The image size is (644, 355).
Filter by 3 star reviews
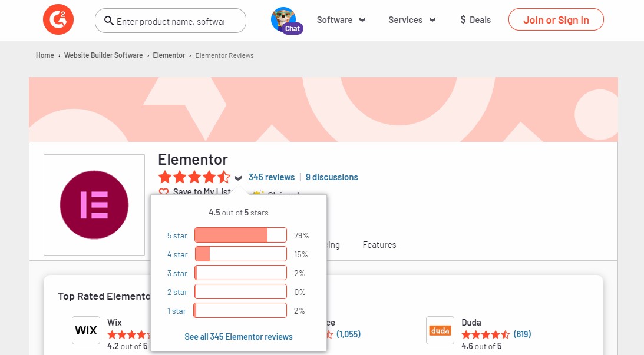pos(177,273)
